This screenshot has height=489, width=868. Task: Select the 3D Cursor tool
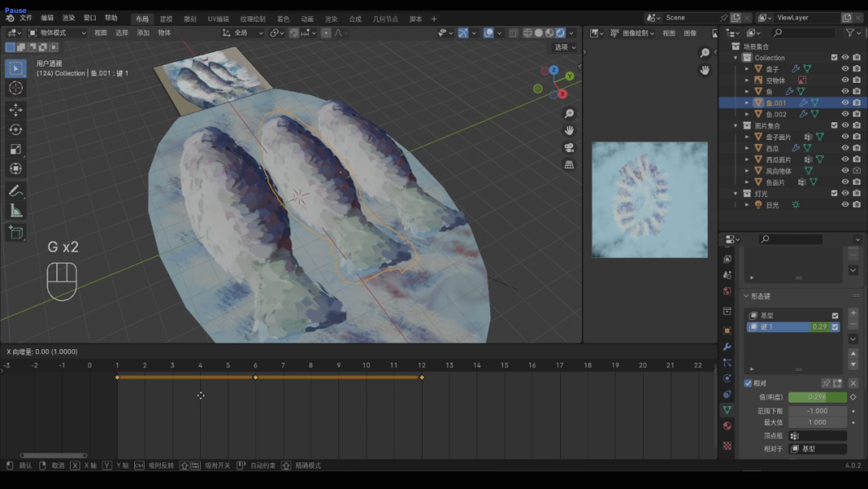15,88
